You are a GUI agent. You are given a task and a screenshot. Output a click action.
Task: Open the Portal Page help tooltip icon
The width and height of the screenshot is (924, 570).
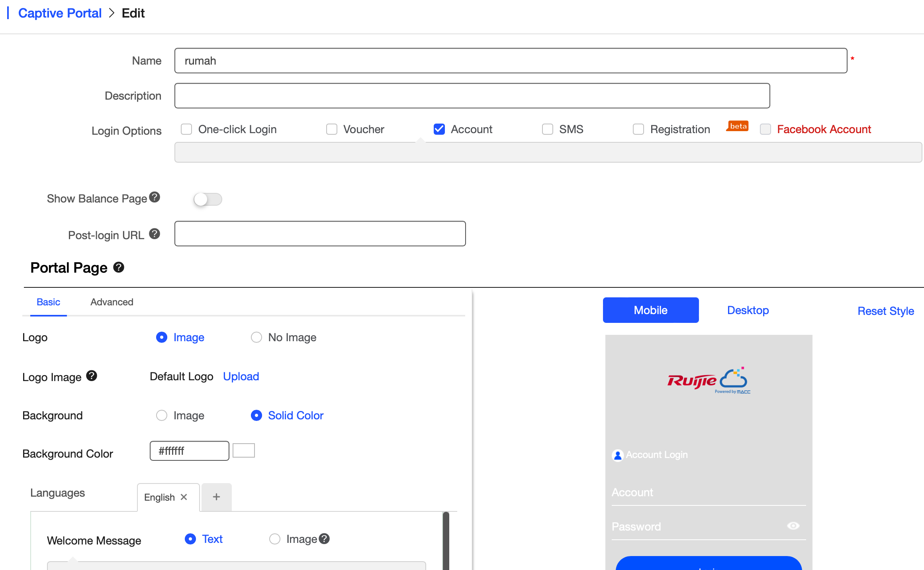click(x=119, y=267)
